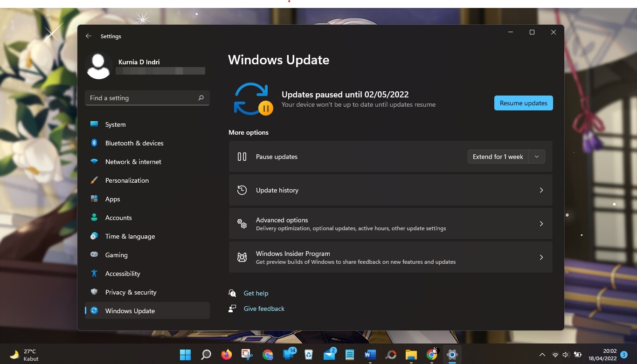Image resolution: width=637 pixels, height=364 pixels.
Task: Open Snipping Tool from the taskbar
Action: tap(247, 355)
